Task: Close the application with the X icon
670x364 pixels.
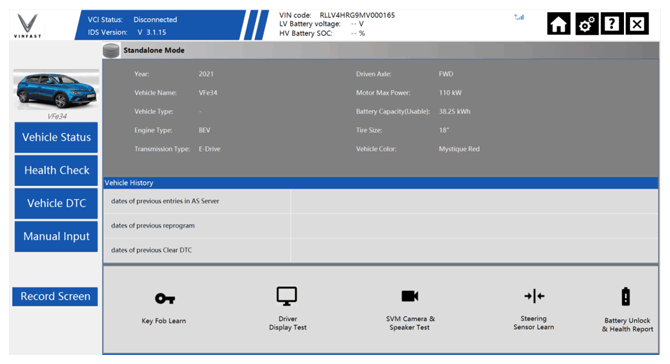Action: tap(637, 23)
